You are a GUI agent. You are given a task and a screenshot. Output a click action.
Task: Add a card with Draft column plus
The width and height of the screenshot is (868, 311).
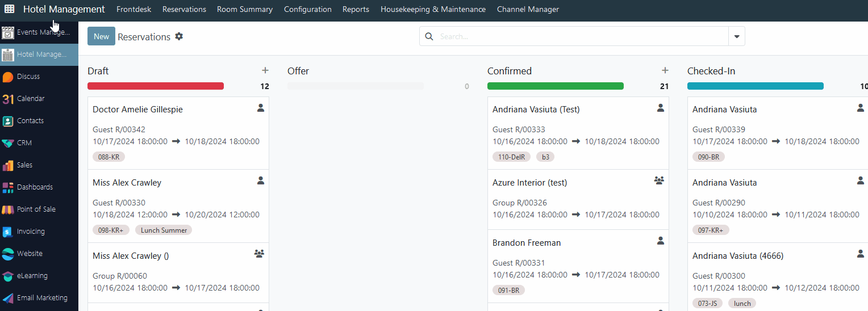pyautogui.click(x=265, y=70)
